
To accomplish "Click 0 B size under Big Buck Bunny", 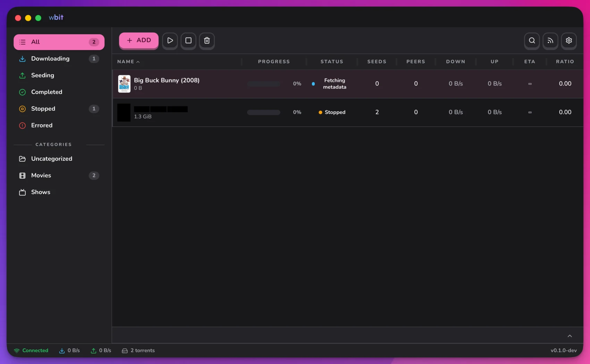I will pos(138,88).
